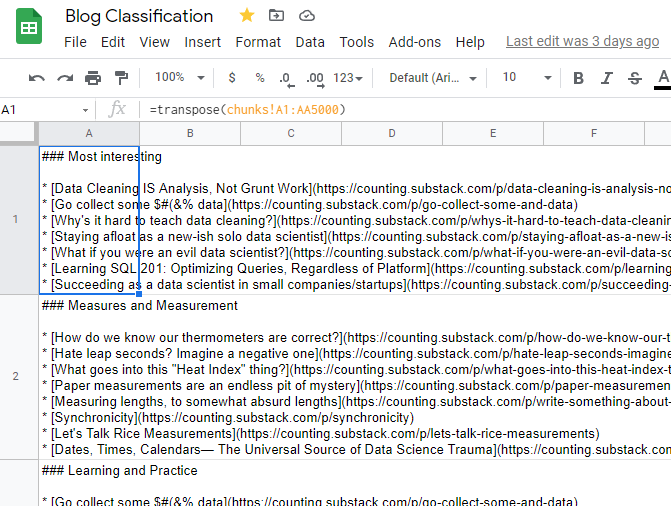The width and height of the screenshot is (671, 506).
Task: Click the move to folder icon
Action: [x=277, y=16]
